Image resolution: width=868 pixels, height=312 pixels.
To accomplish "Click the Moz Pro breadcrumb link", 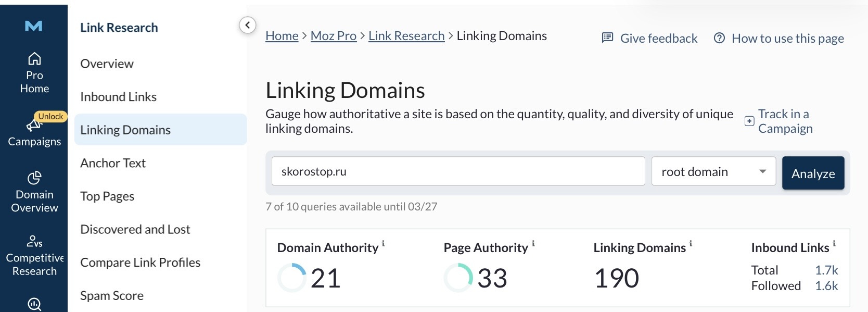I will pos(333,36).
